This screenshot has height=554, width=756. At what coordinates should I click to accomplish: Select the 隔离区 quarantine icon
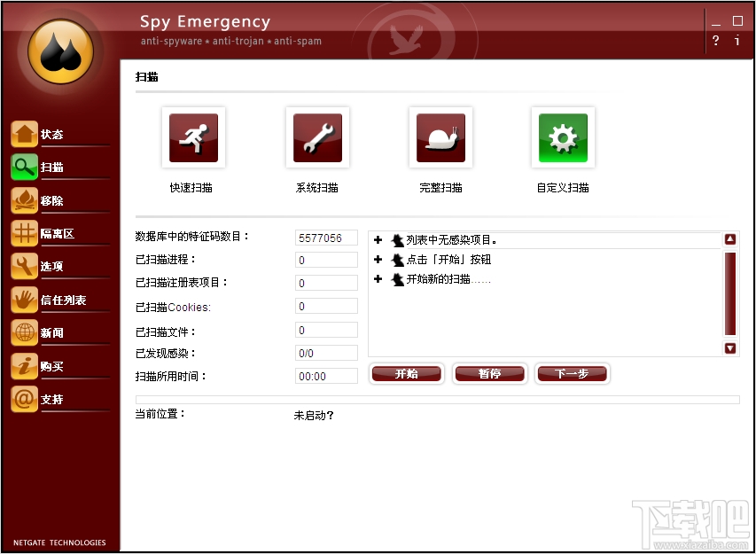click(24, 233)
